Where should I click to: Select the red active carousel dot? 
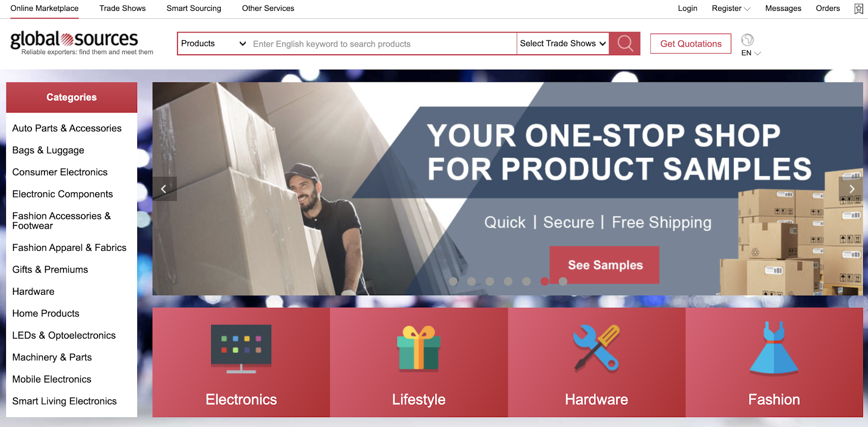pyautogui.click(x=545, y=281)
